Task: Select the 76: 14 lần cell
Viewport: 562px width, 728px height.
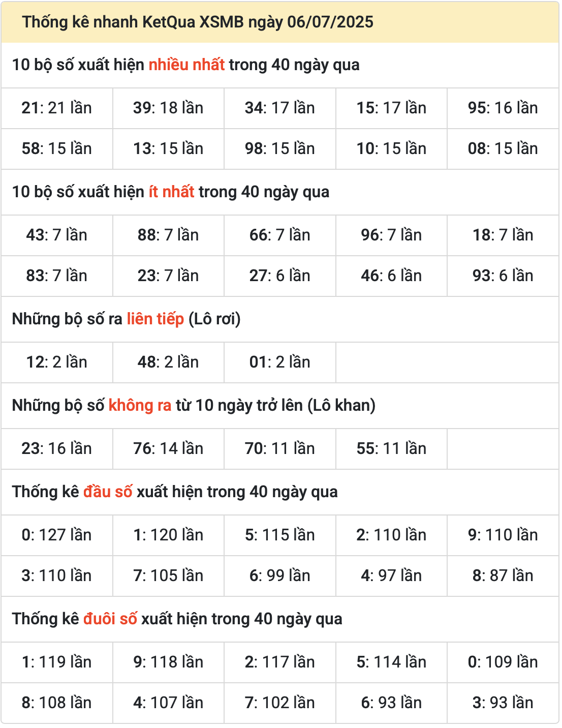Action: pyautogui.click(x=168, y=449)
